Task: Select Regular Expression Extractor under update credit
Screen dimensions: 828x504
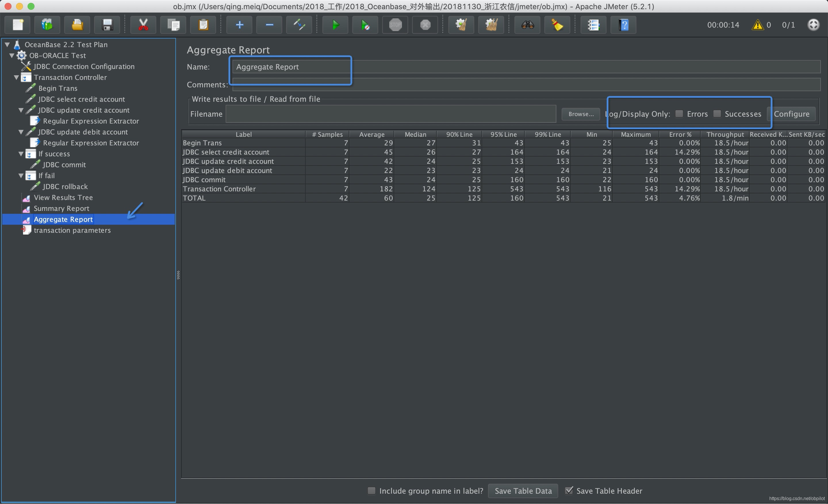Action: click(91, 121)
